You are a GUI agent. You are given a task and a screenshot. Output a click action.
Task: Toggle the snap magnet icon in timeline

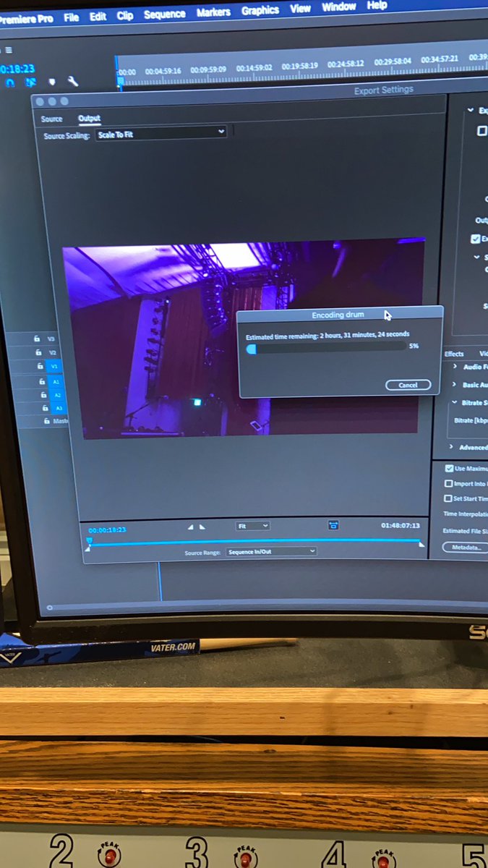(x=10, y=82)
